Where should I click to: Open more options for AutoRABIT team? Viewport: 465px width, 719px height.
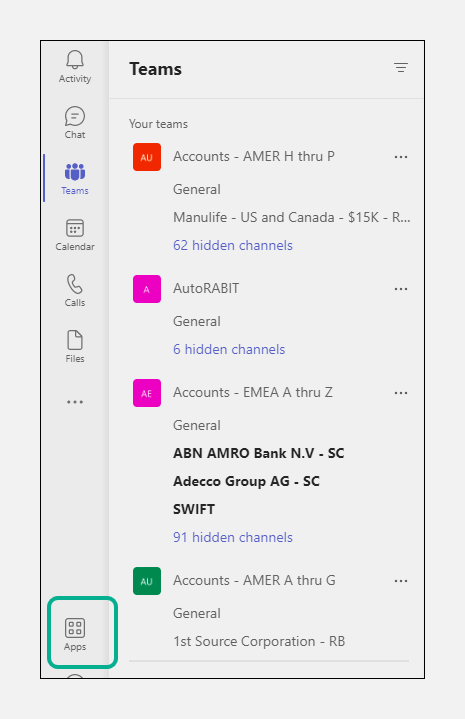(401, 289)
